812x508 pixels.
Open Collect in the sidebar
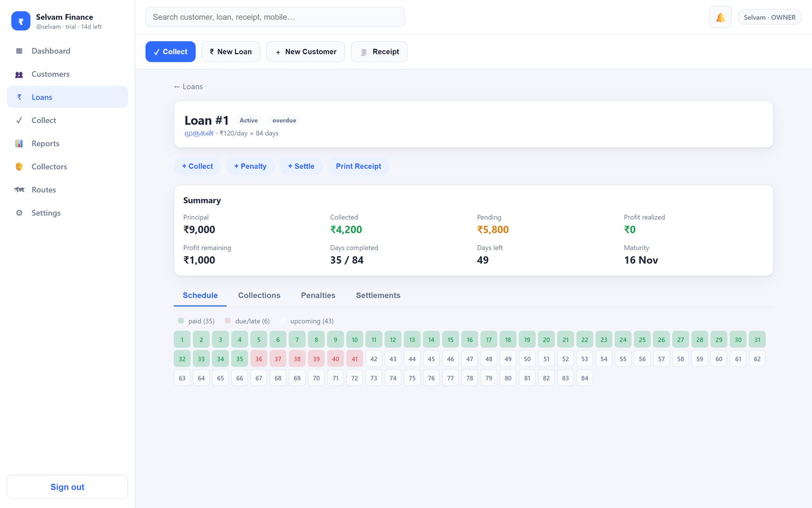click(67, 120)
